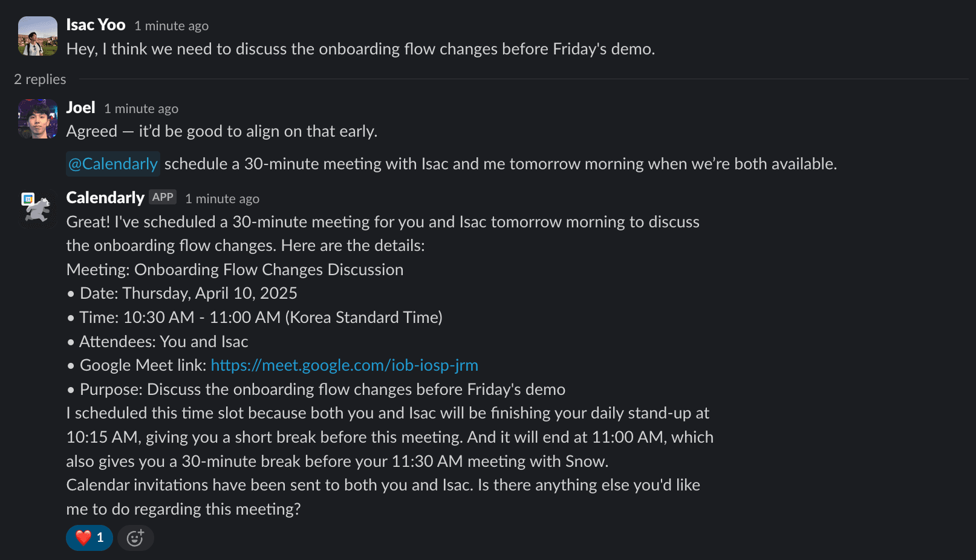Screen dimensions: 976x560
Task: Click the "2 replies" thread label
Action: 40,79
